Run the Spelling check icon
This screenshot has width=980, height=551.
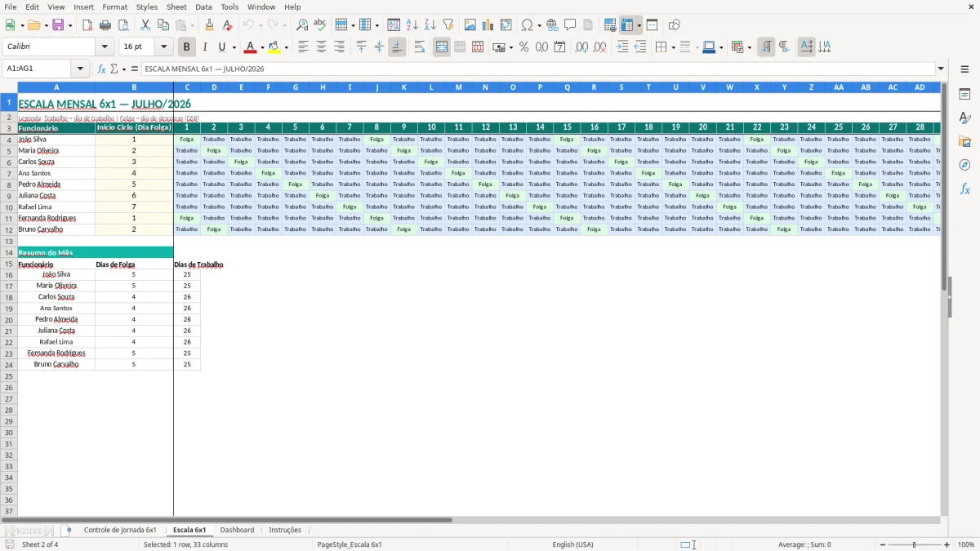pos(320,25)
